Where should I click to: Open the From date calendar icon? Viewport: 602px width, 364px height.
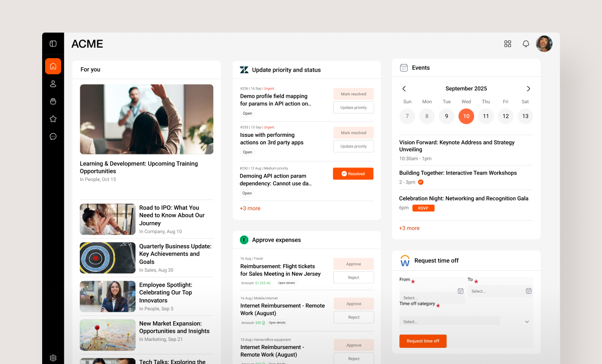click(461, 291)
